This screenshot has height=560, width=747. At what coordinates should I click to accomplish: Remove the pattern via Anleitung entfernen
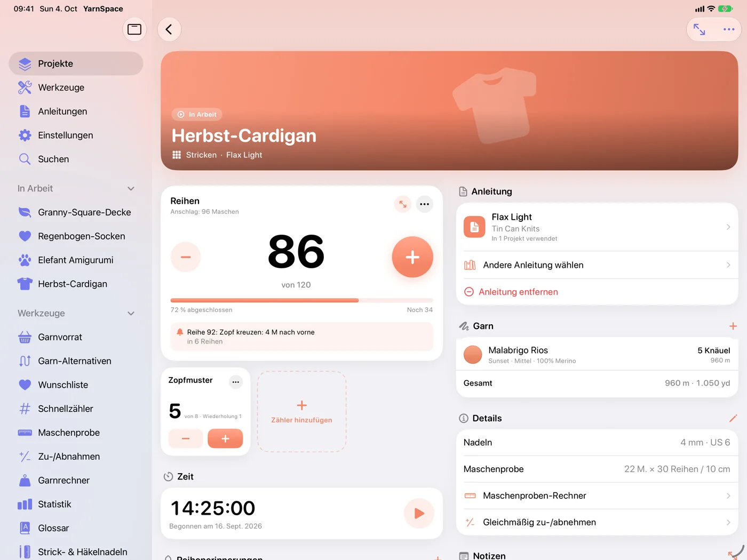tap(597, 292)
